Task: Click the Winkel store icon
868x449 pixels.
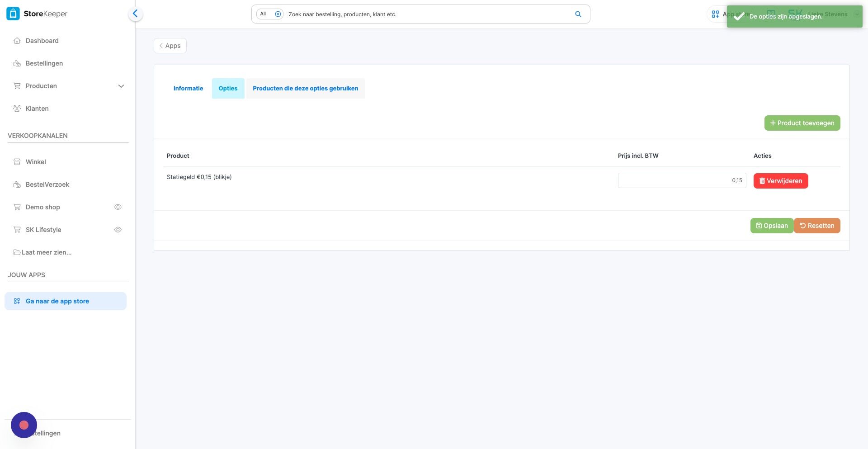Action: click(17, 162)
